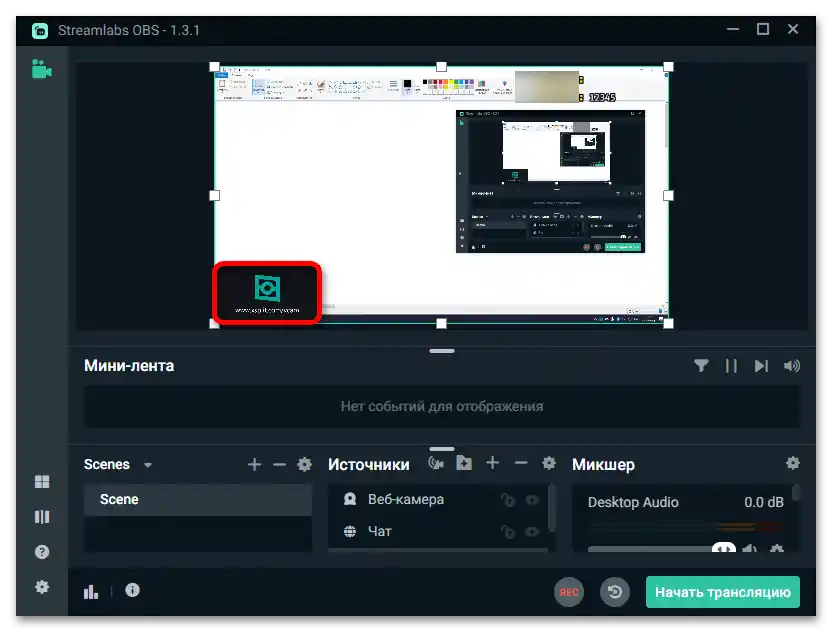832x632 pixels.
Task: Click the info icon in the bottom bar
Action: click(132, 590)
